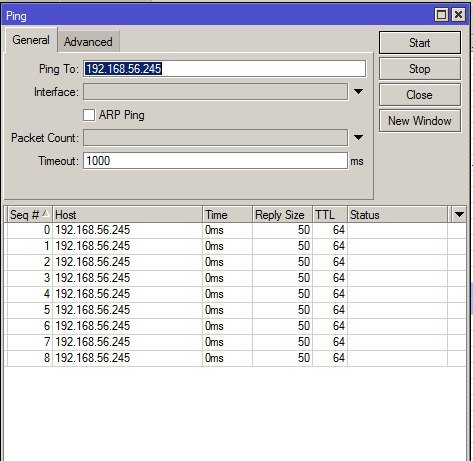This screenshot has width=473, height=461.
Task: Select host in Seq 5 row
Action: pyautogui.click(x=93, y=310)
